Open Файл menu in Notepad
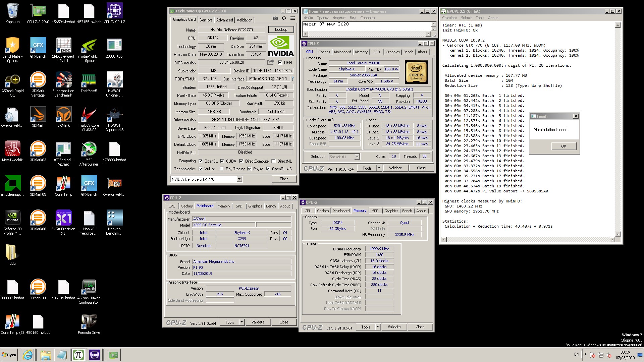Image resolution: width=644 pixels, height=362 pixels. pyautogui.click(x=308, y=18)
